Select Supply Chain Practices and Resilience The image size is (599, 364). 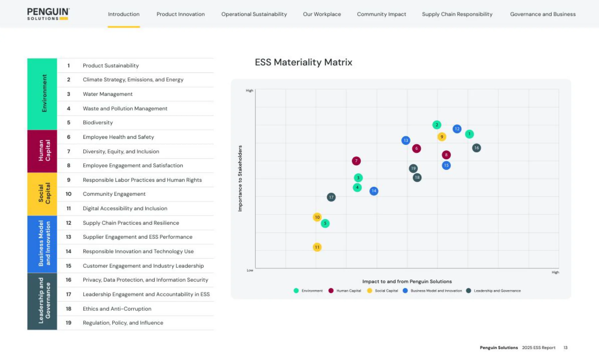[x=135, y=223]
